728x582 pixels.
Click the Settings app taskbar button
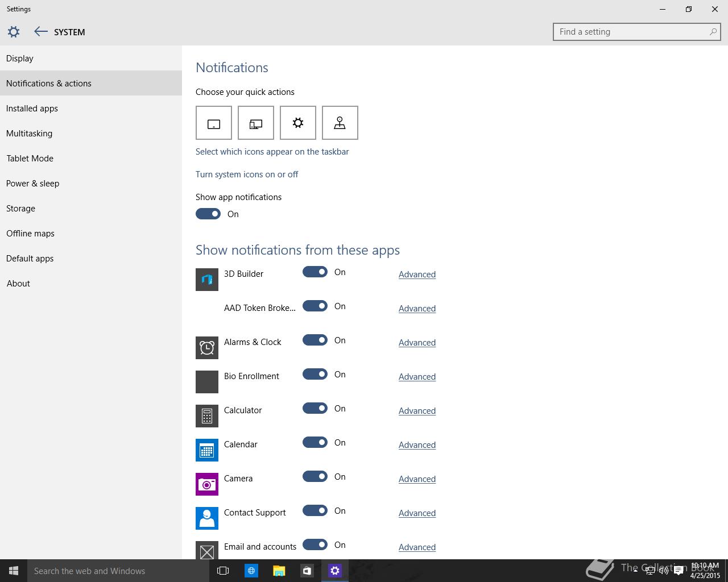(334, 571)
